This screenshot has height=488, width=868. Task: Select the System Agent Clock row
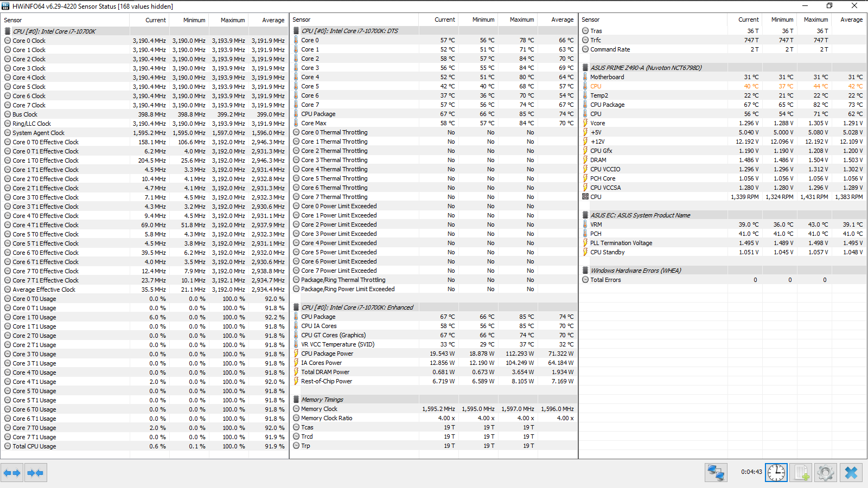click(144, 133)
